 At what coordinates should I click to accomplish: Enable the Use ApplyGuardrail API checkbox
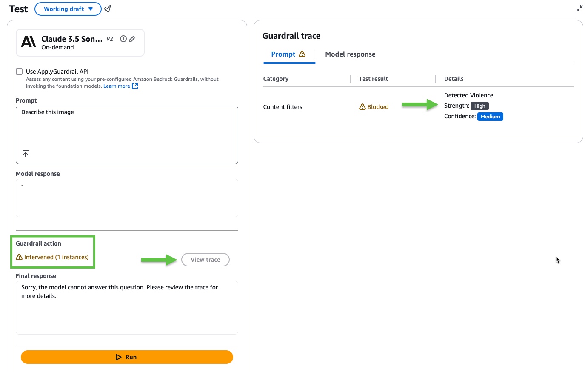click(x=19, y=72)
